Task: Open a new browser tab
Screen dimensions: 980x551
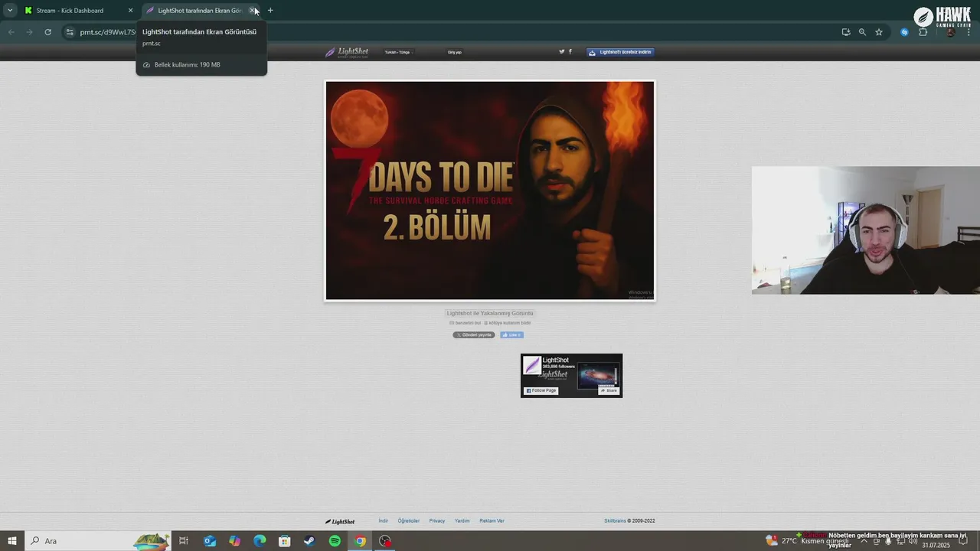Action: [x=270, y=11]
